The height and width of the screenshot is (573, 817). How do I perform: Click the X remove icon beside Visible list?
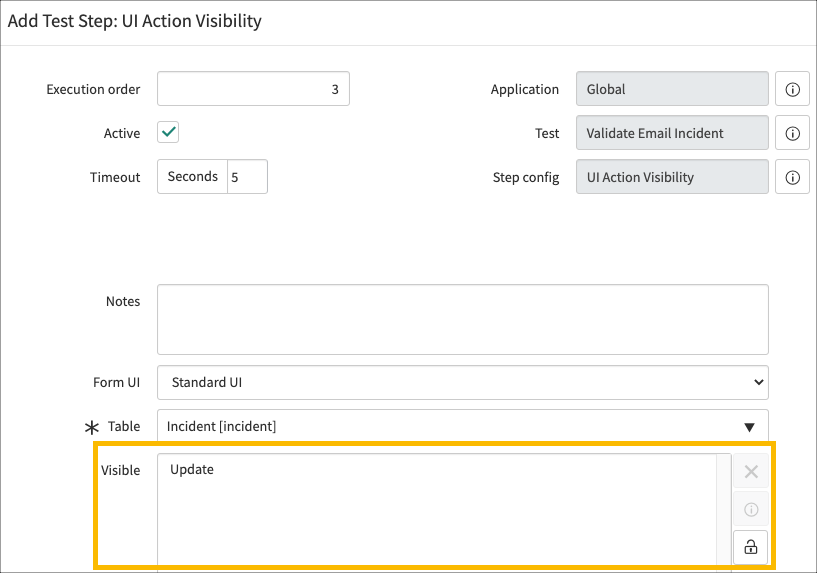[751, 472]
